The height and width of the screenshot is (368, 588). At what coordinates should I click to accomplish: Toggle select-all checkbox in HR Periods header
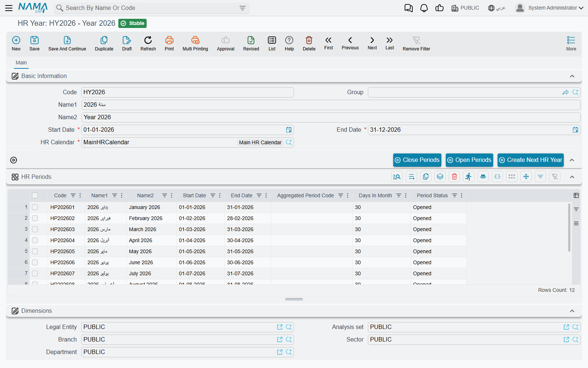35,195
